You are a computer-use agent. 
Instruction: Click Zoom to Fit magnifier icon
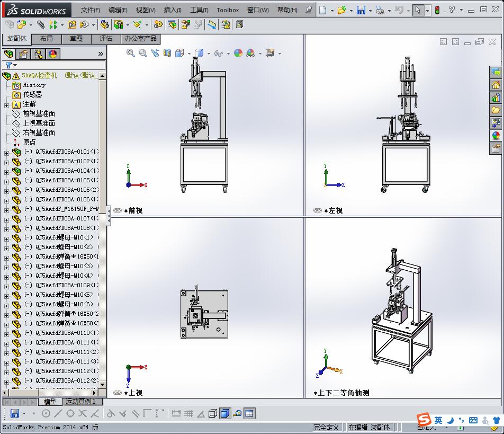coord(130,53)
